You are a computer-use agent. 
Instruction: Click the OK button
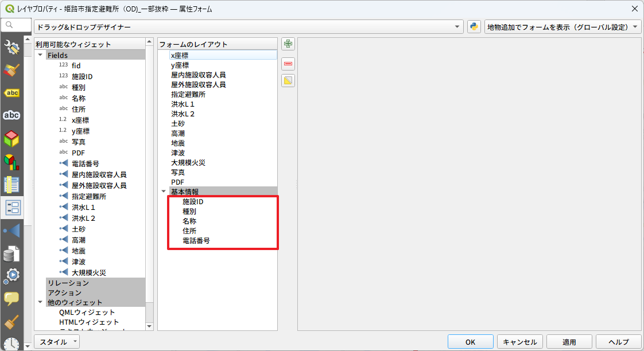point(470,342)
